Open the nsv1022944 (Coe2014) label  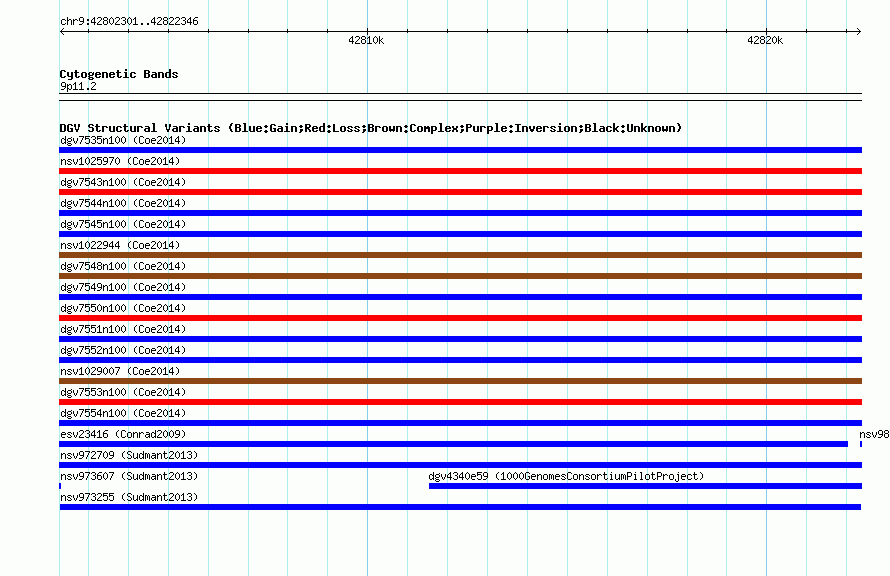click(120, 245)
